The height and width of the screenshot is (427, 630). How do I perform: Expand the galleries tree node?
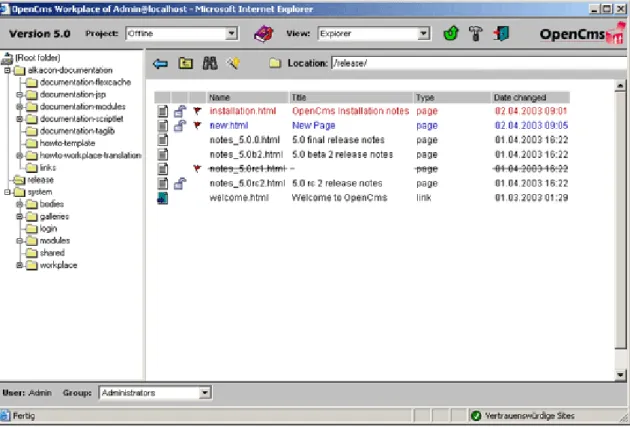click(x=19, y=217)
